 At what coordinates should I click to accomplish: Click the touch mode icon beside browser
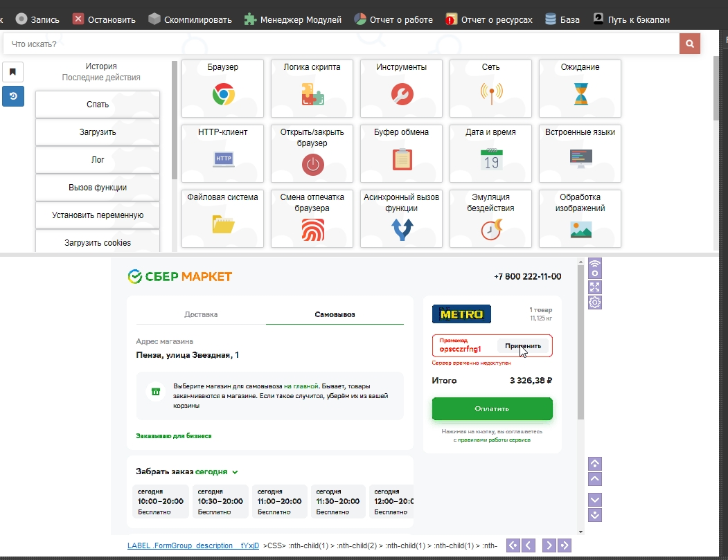click(x=595, y=268)
